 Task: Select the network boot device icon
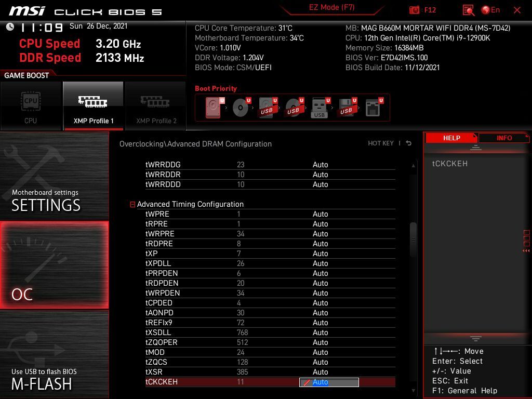pos(373,108)
